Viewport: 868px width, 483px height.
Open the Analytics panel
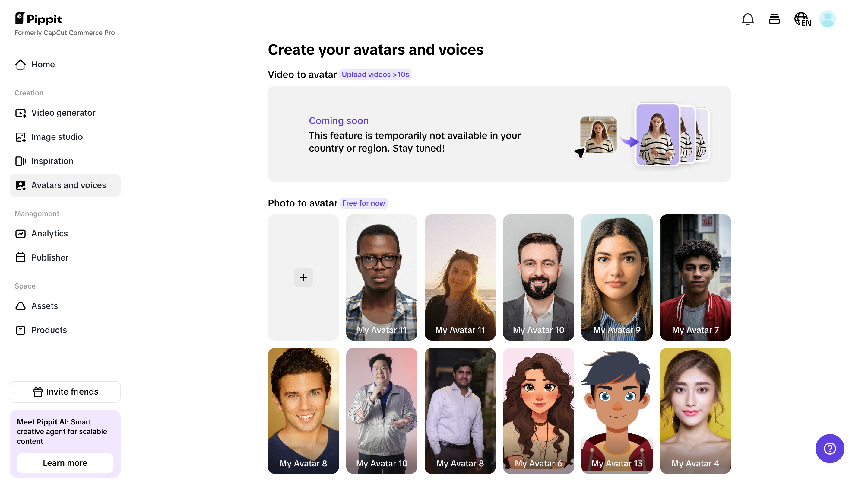point(49,233)
